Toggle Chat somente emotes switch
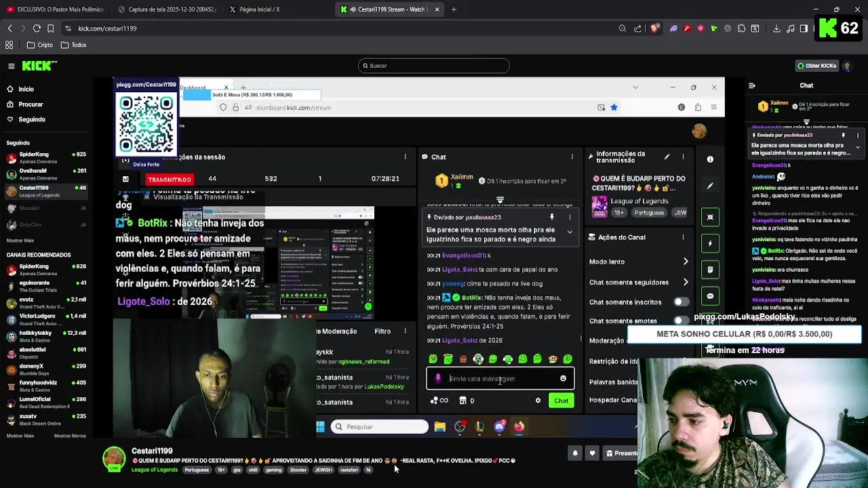 pos(680,321)
